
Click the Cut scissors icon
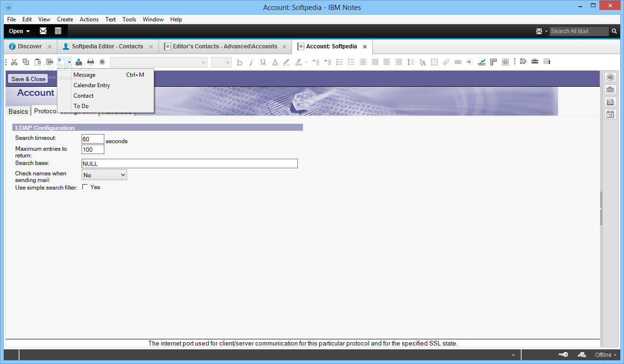[x=14, y=62]
